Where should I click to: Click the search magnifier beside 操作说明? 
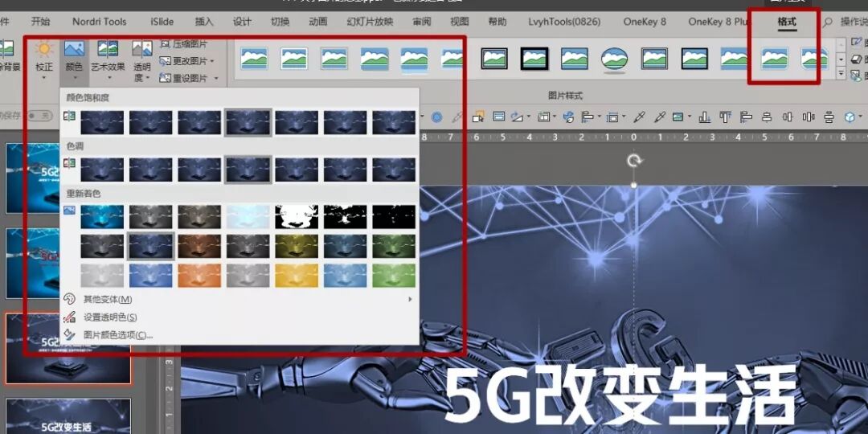tap(828, 23)
